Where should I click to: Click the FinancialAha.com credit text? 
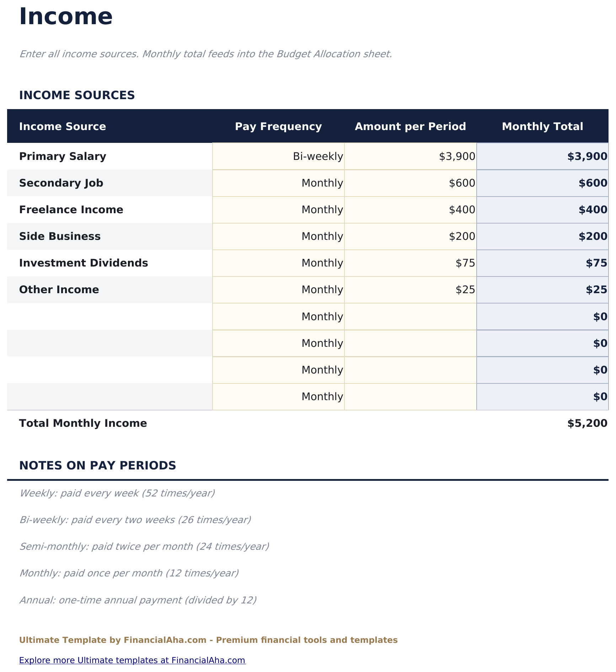209,640
